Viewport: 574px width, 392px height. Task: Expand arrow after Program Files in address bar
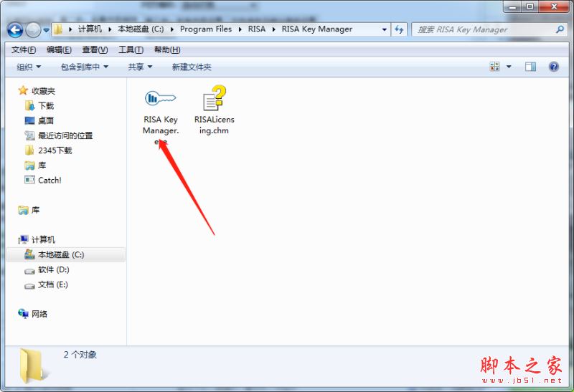(x=240, y=29)
